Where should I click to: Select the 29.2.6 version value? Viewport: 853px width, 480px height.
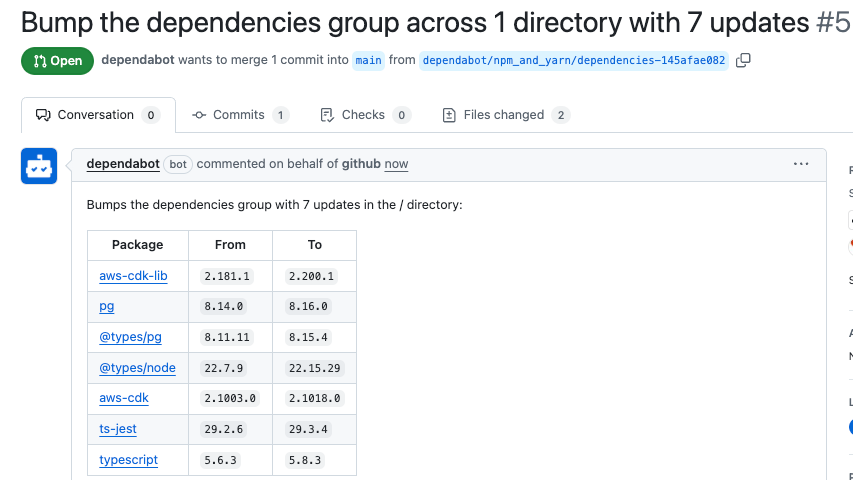tap(224, 429)
